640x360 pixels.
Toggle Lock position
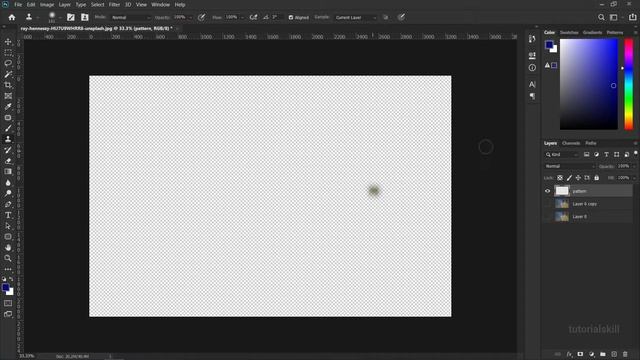[x=578, y=178]
